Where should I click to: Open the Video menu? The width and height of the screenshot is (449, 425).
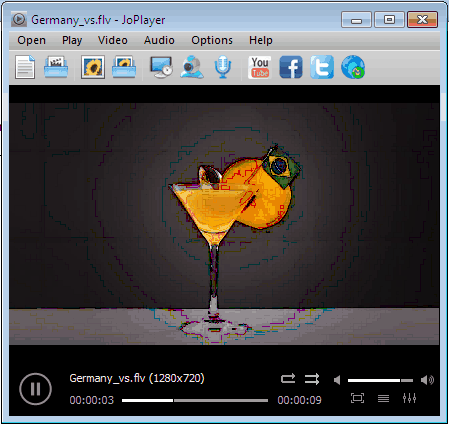tap(113, 40)
